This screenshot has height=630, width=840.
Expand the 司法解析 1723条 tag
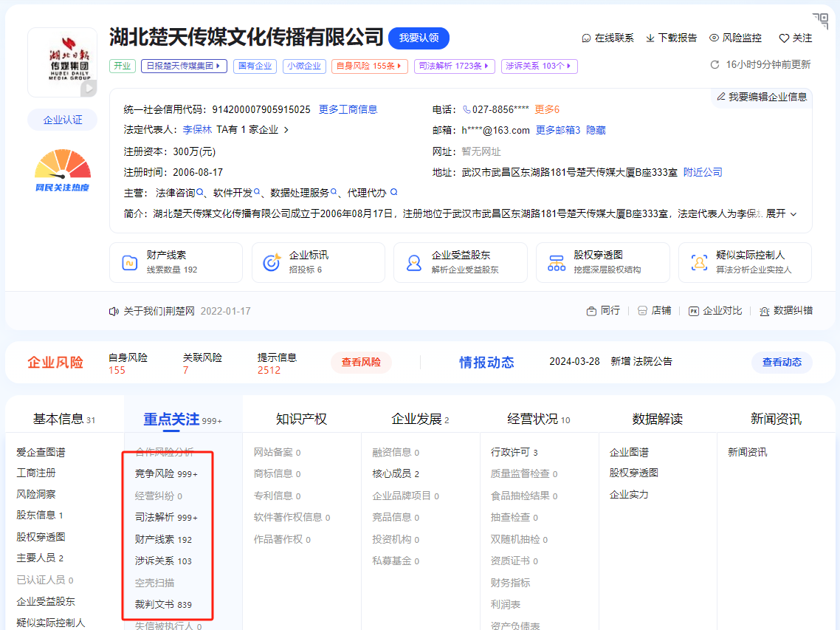[454, 66]
